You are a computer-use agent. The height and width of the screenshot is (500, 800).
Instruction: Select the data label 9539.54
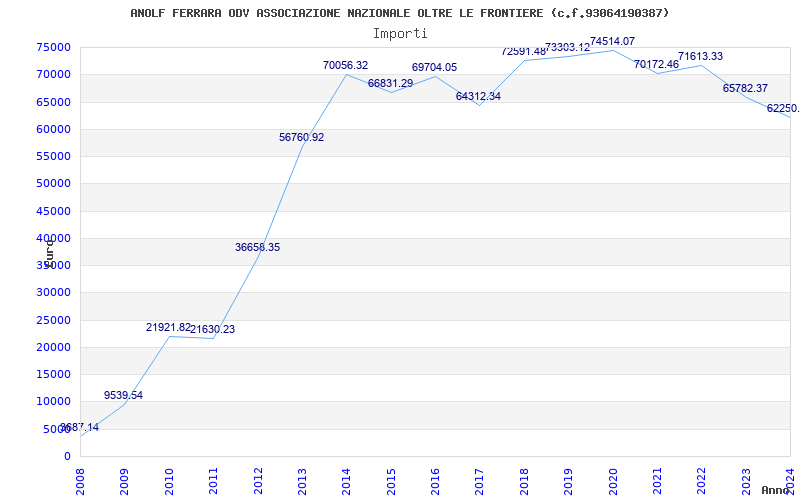pyautogui.click(x=123, y=395)
